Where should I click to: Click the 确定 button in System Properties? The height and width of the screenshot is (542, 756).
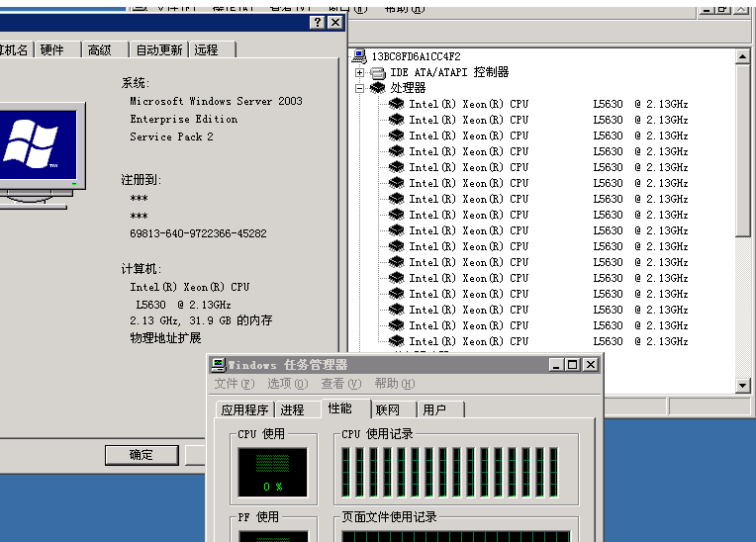click(x=142, y=455)
